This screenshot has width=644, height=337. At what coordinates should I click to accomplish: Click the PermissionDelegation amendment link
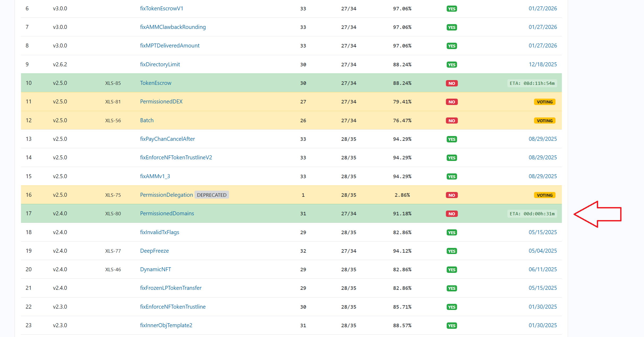coord(166,195)
